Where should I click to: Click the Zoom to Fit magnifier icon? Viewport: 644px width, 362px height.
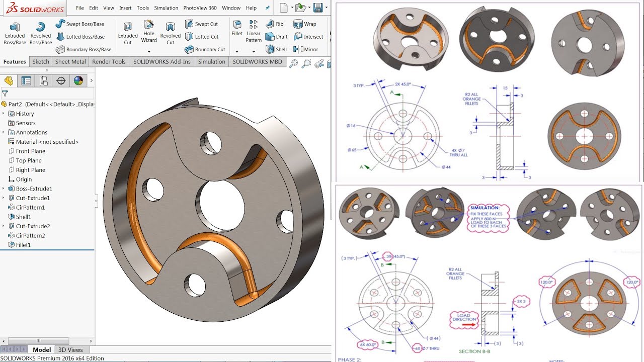pos(293,63)
